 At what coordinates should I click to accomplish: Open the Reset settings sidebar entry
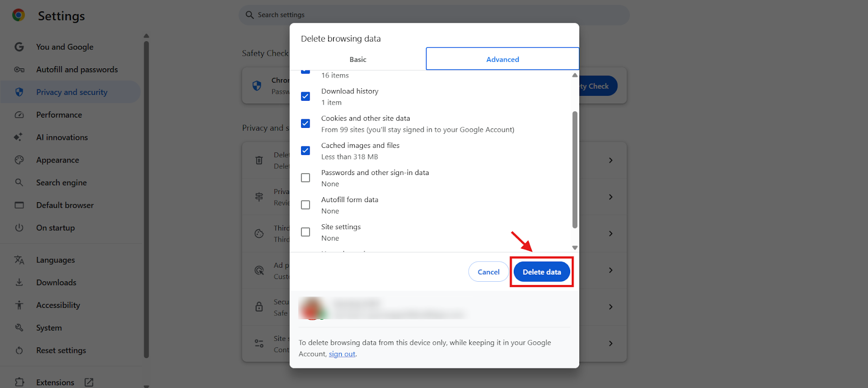click(71, 351)
